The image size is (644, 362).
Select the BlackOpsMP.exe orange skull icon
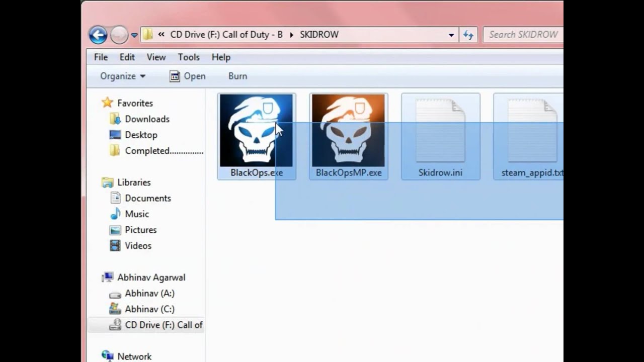click(x=348, y=131)
